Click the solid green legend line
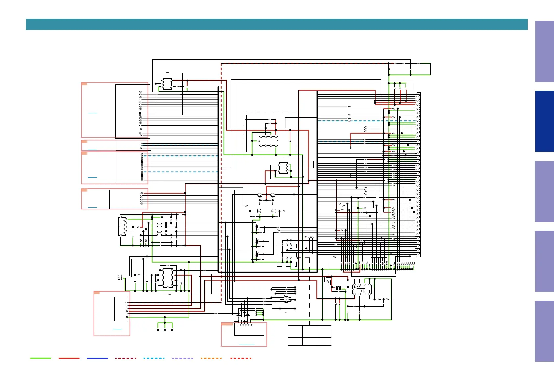Screen dimensions: 554x392 pos(40,358)
